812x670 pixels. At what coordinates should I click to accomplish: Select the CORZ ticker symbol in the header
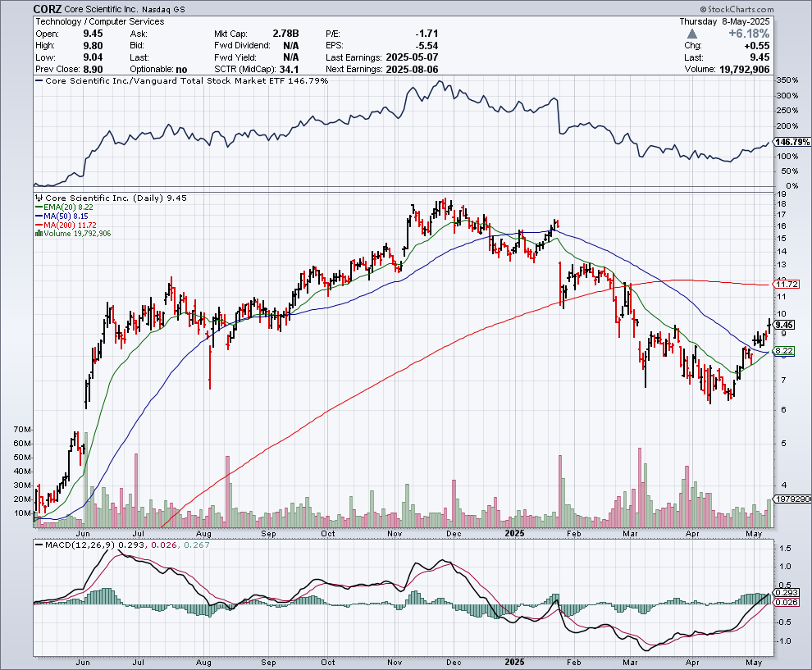[x=48, y=9]
